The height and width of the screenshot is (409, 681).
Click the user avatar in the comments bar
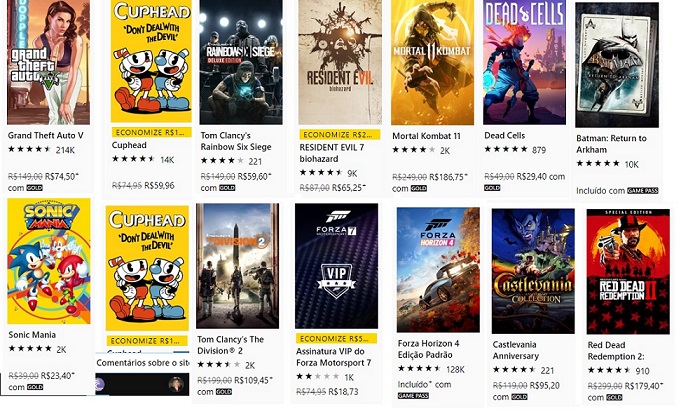(176, 384)
